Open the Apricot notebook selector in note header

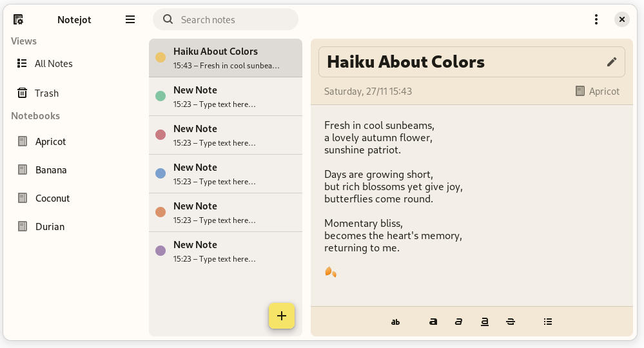[x=598, y=91]
